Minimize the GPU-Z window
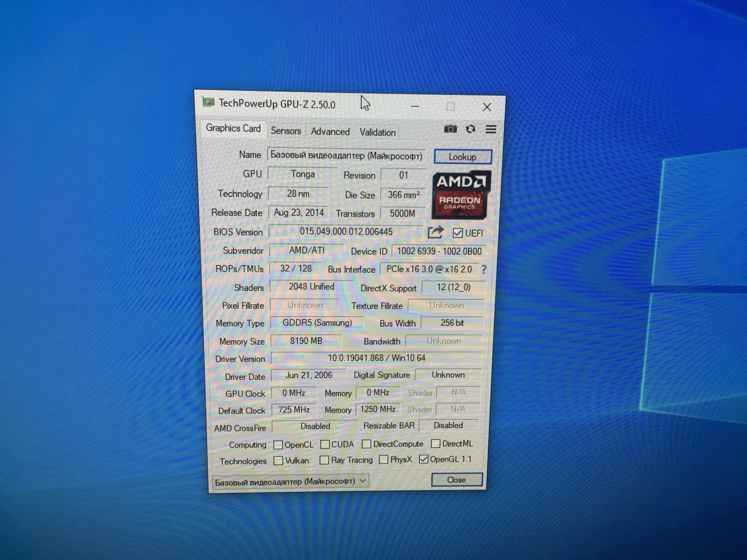747x560 pixels. pos(415,106)
